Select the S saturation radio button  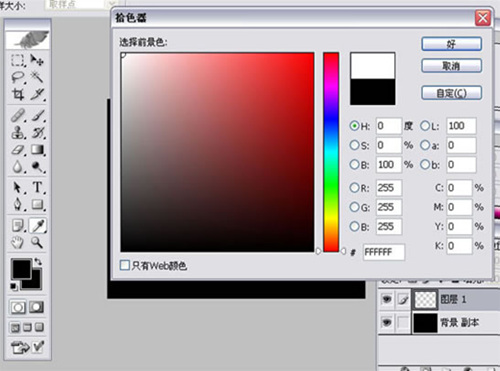tap(354, 145)
